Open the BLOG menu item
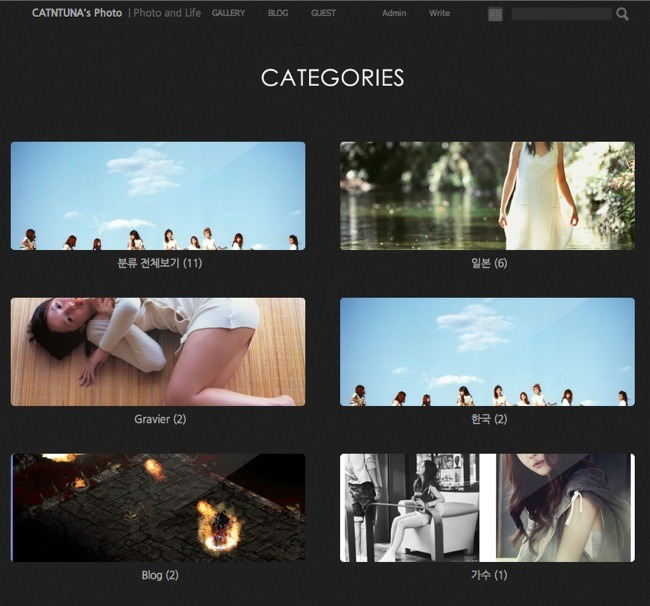Viewport: 650px width, 606px height. tap(278, 13)
